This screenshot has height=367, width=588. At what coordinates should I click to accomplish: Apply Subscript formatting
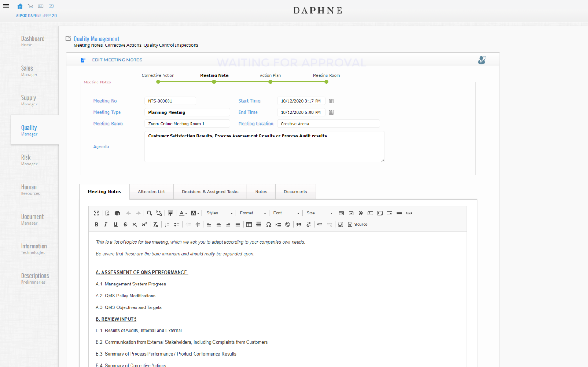(x=135, y=225)
